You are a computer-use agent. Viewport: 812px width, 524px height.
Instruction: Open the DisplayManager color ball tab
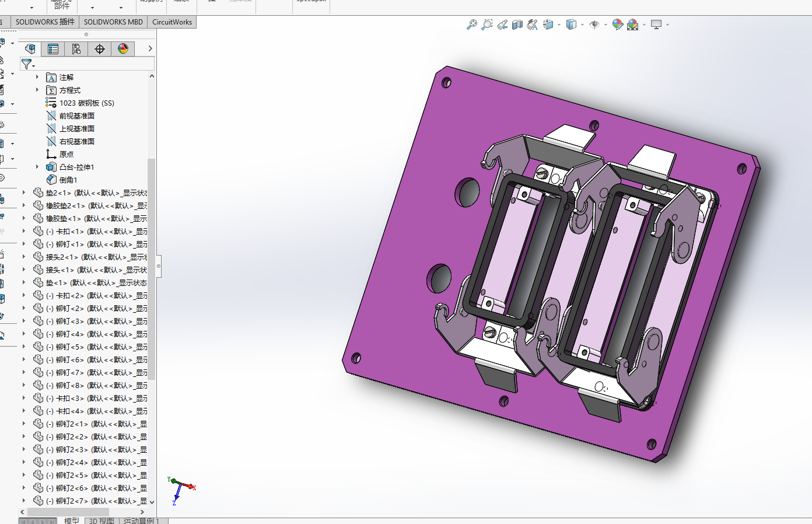click(x=123, y=49)
